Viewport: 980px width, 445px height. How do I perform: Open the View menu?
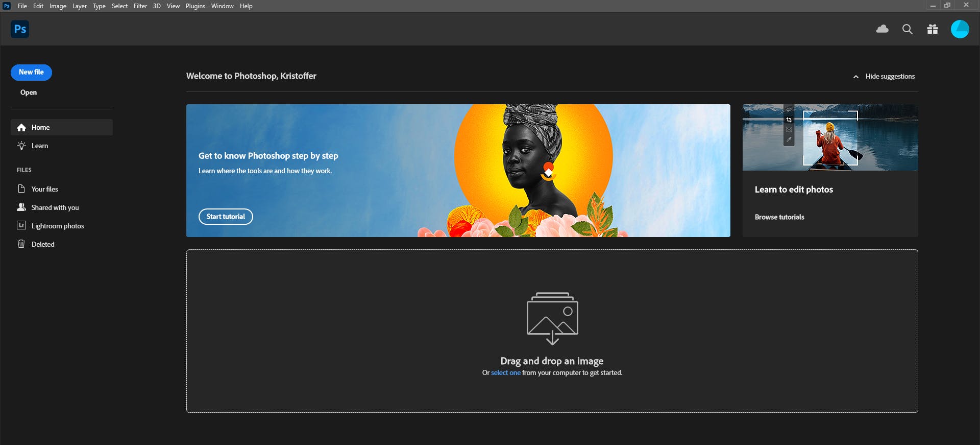[173, 6]
